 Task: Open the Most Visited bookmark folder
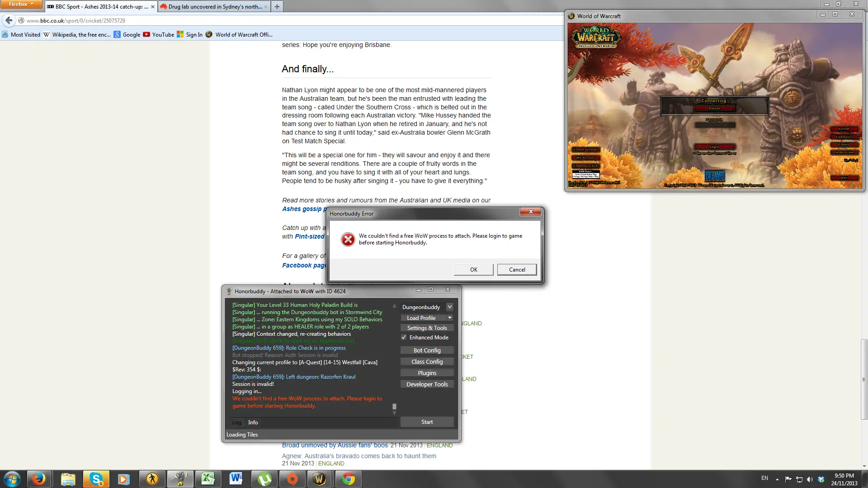tap(21, 34)
